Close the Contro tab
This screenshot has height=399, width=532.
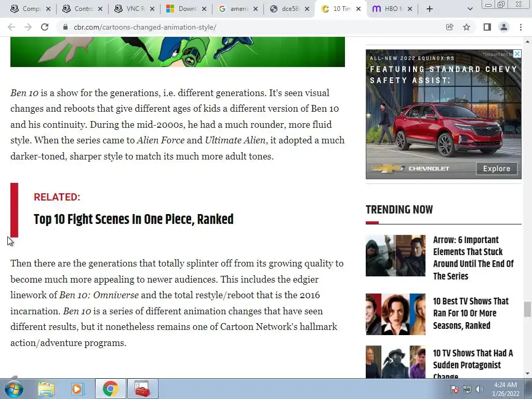click(x=100, y=9)
